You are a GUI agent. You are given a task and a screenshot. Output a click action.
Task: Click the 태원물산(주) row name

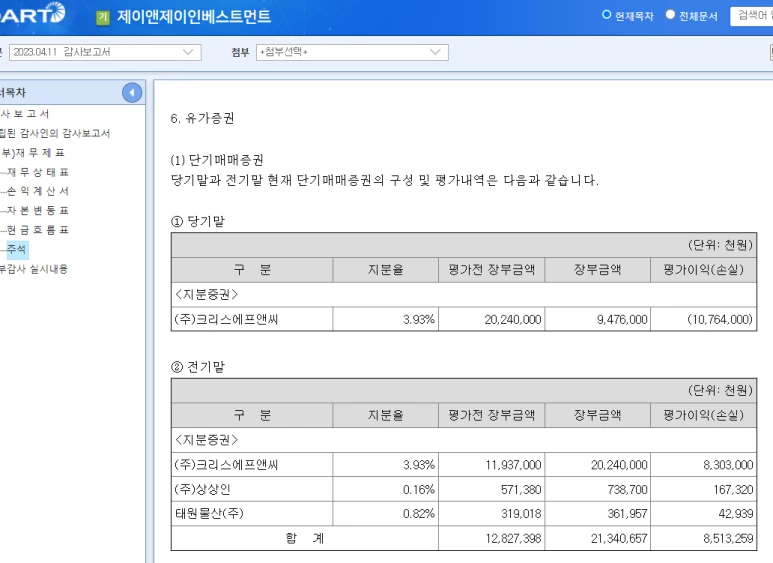click(209, 514)
